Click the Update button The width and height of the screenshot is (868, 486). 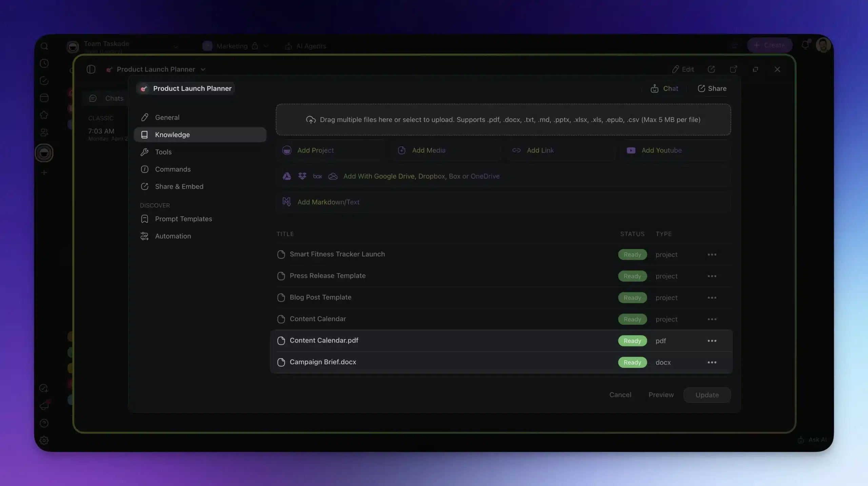pos(707,395)
